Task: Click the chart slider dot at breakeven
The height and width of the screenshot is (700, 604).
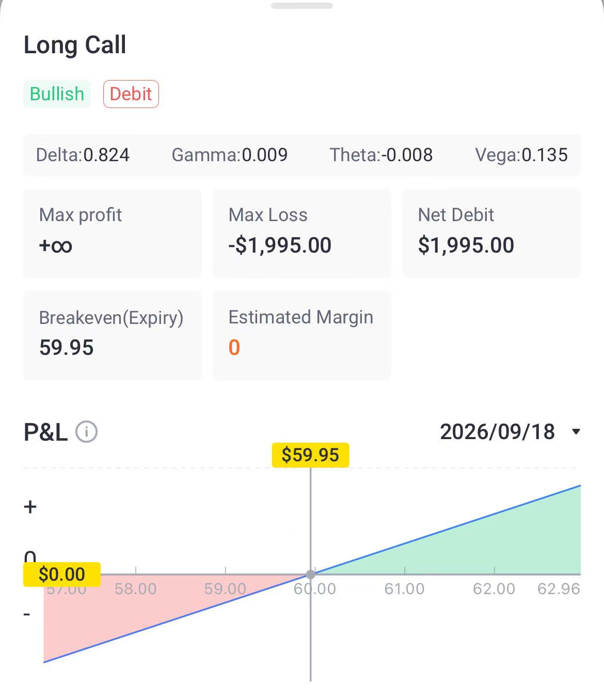Action: click(x=310, y=574)
